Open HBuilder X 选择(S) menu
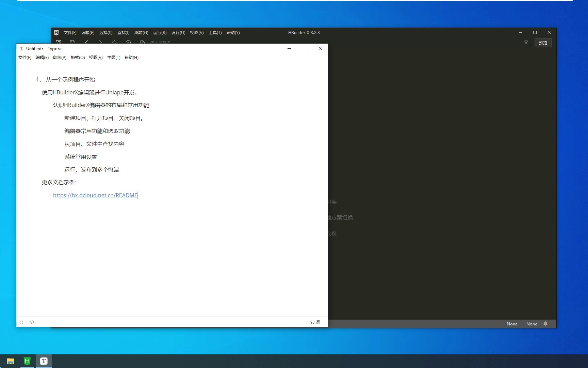Image resolution: width=588 pixels, height=368 pixels. (106, 33)
